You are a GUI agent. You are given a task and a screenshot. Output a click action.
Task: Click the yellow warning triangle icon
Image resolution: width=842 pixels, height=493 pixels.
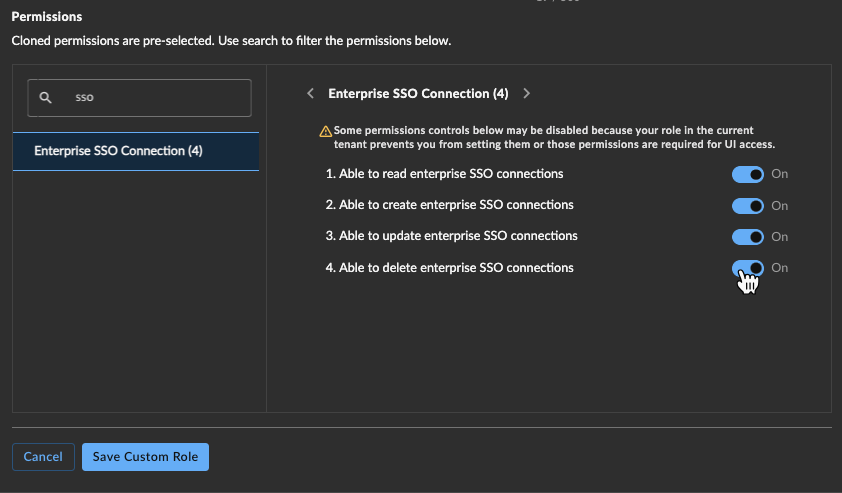tap(325, 131)
